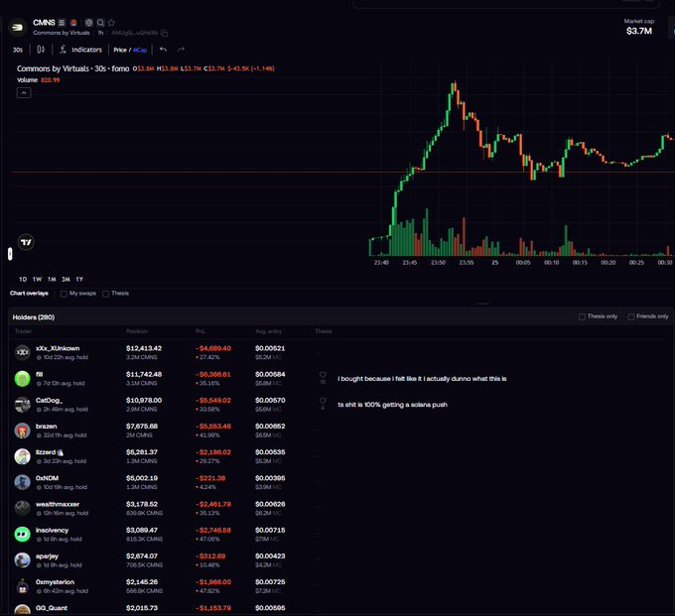Open CatDog_'s avatar
The image size is (675, 616).
point(23,405)
